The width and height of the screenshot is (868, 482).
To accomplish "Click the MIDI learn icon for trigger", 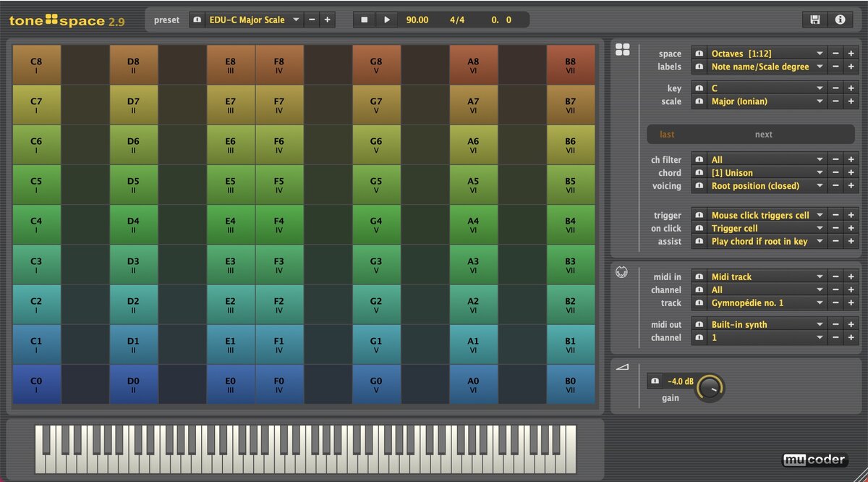I will [699, 215].
